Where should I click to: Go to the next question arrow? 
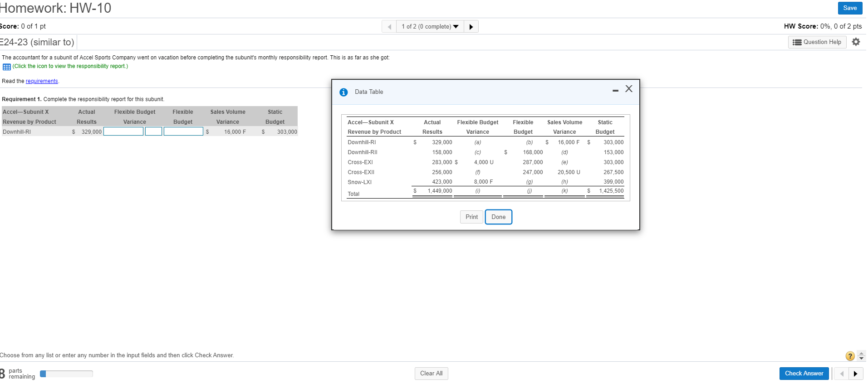tap(471, 27)
